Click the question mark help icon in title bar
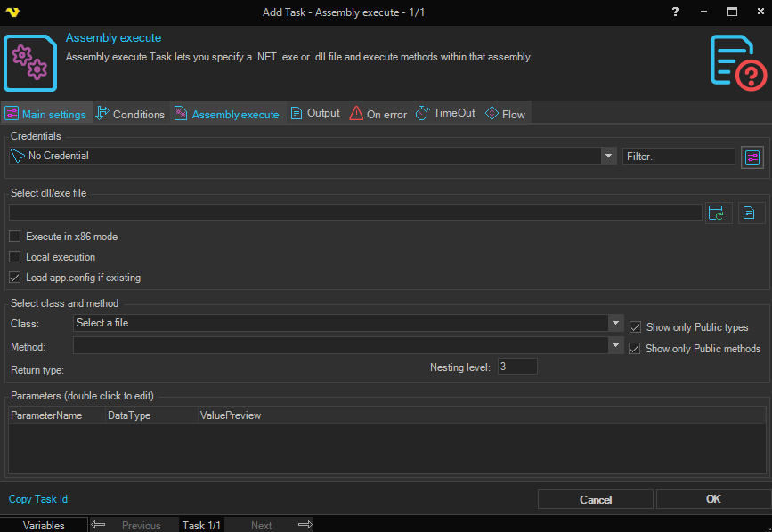 (x=674, y=12)
